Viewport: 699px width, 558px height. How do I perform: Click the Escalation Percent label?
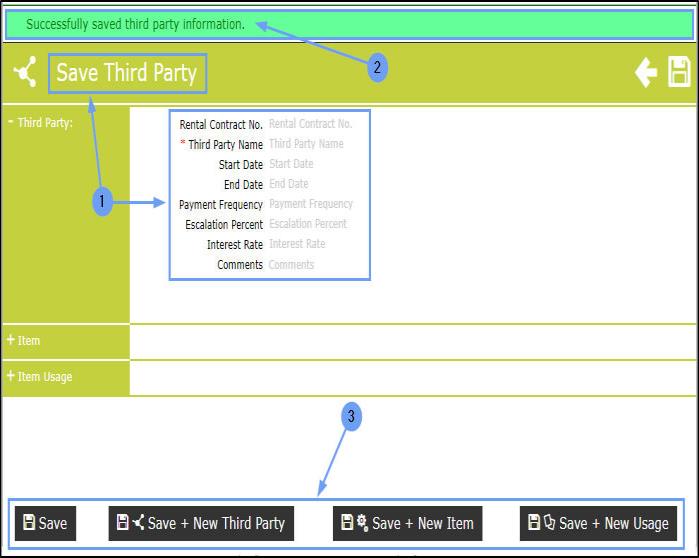224,225
